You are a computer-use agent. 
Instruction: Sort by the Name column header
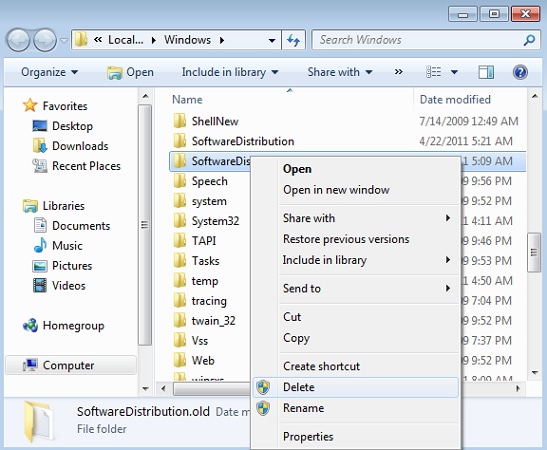[187, 100]
